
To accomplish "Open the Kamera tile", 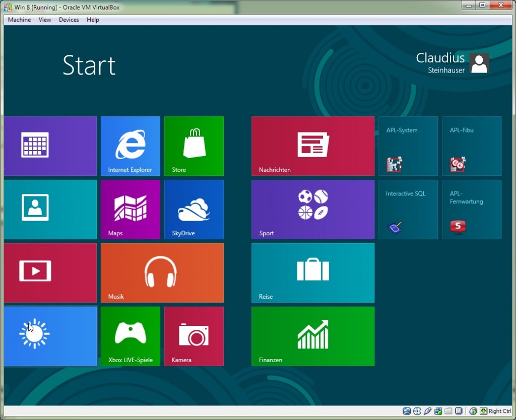I will (x=194, y=336).
